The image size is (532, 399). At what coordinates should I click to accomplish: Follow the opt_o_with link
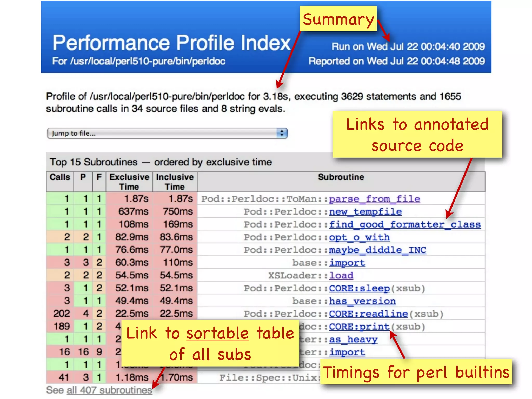click(x=359, y=237)
